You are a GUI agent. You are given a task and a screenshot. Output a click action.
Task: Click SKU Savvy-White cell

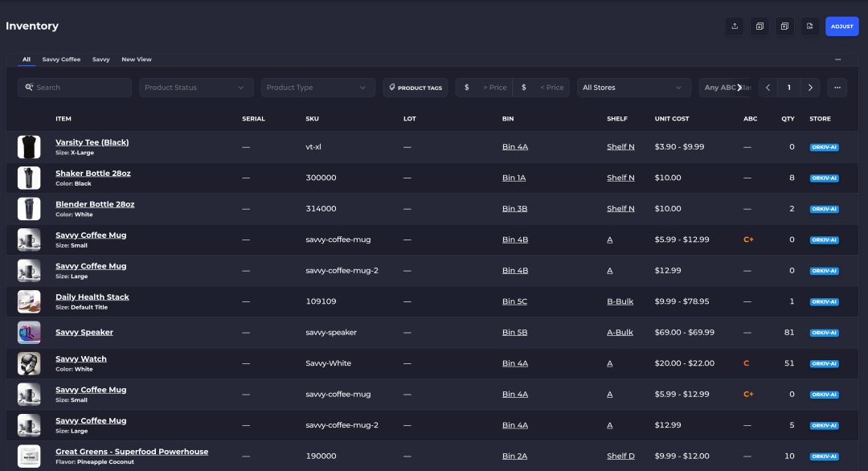click(328, 363)
